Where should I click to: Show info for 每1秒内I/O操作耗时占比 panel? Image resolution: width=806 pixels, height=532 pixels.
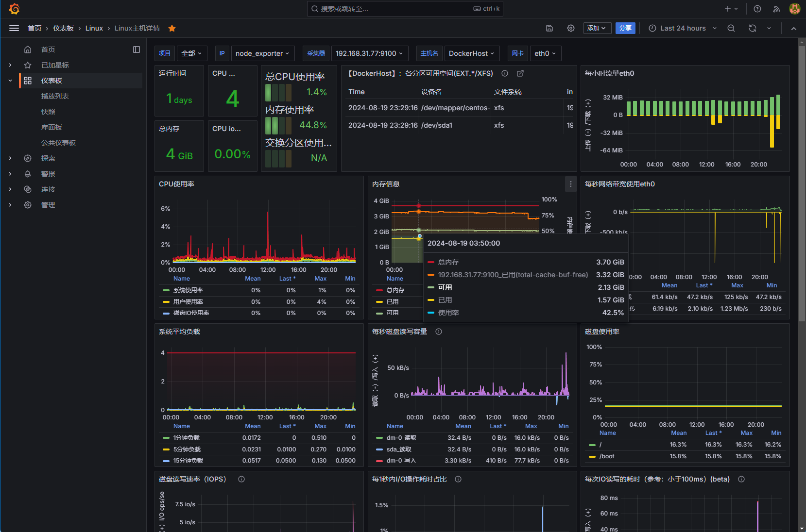pyautogui.click(x=458, y=479)
